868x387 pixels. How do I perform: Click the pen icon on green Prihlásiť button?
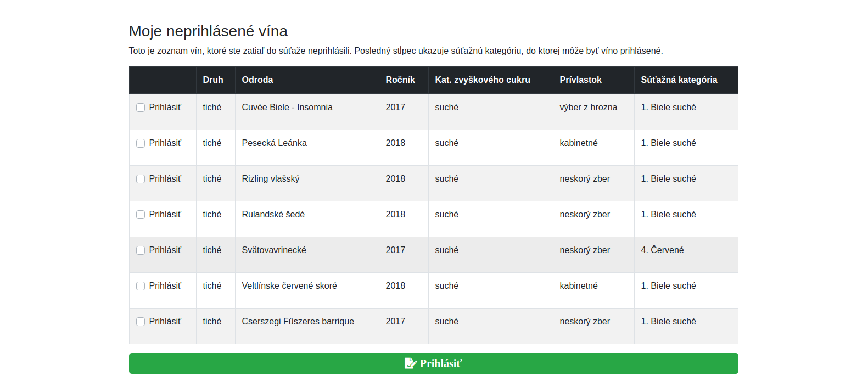411,363
